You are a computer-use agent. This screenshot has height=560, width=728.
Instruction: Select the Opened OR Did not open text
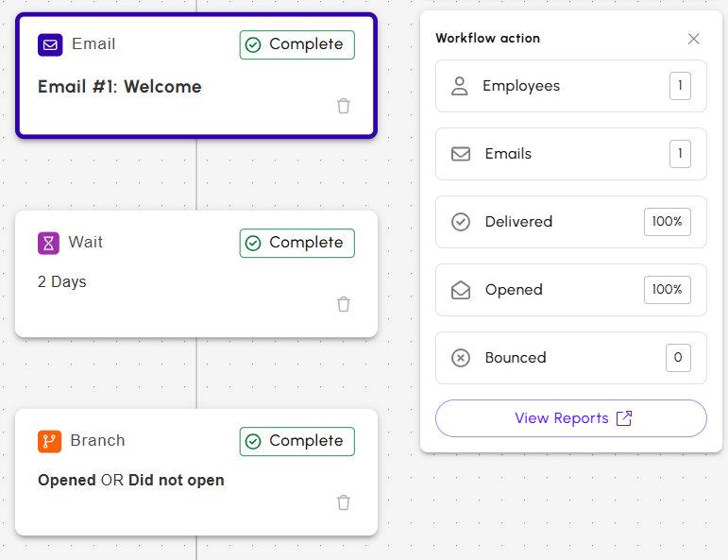131,480
